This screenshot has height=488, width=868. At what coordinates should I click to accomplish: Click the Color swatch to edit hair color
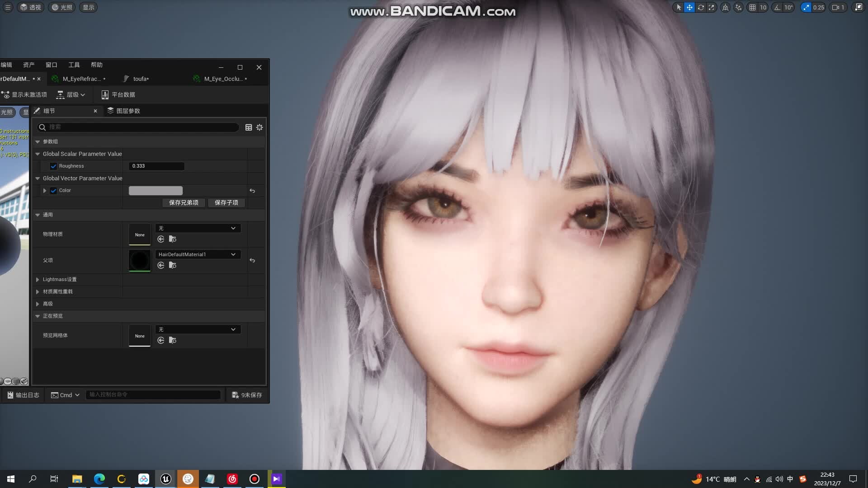point(156,190)
